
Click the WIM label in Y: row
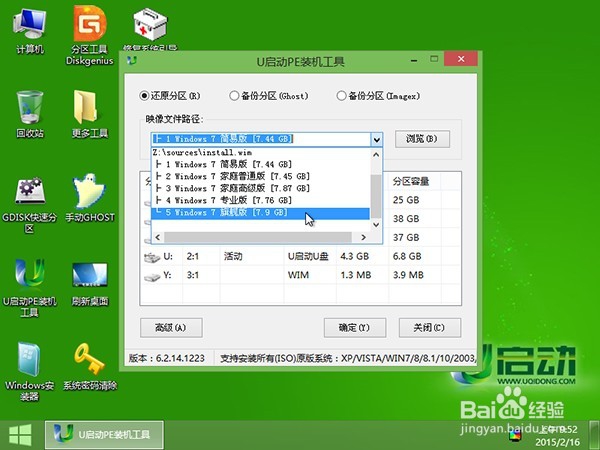click(x=298, y=275)
